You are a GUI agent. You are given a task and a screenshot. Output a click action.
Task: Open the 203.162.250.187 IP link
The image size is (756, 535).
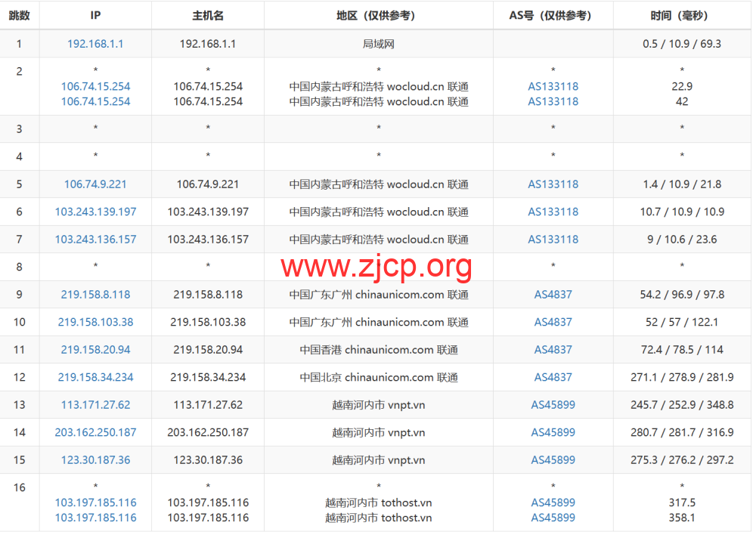point(95,432)
